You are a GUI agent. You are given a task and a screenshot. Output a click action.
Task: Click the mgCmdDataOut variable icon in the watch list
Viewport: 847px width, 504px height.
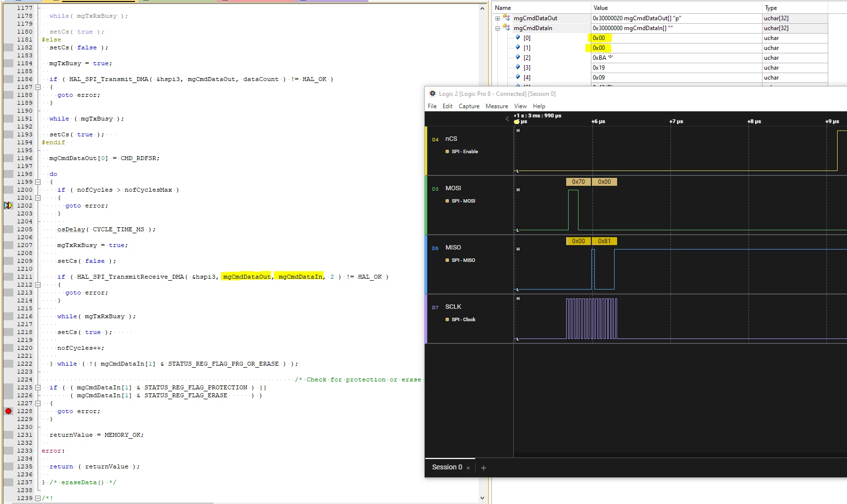point(506,18)
